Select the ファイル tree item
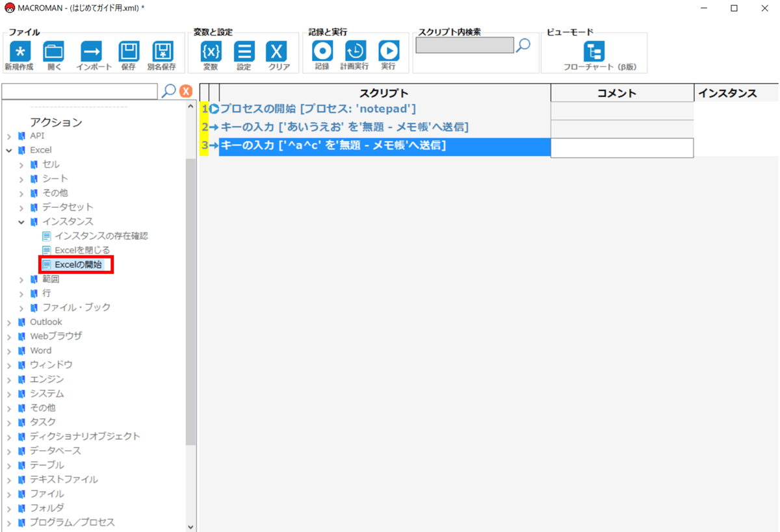Image resolution: width=780 pixels, height=532 pixels. [x=47, y=494]
